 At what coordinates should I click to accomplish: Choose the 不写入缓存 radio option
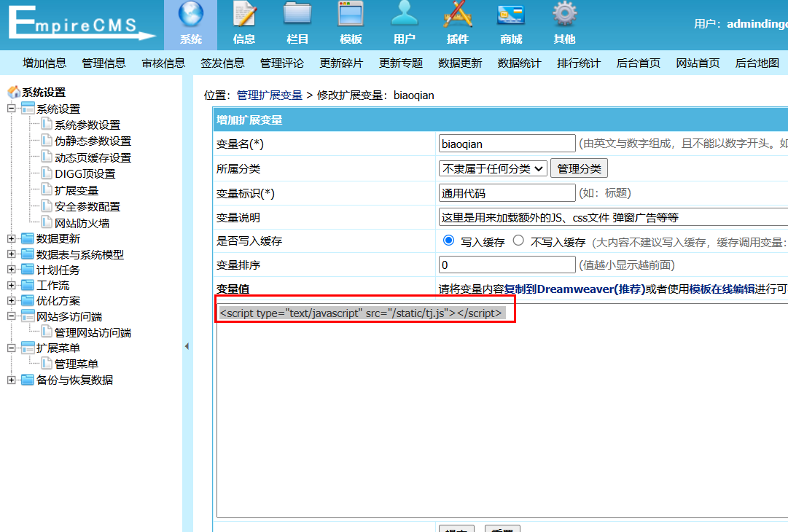click(518, 240)
